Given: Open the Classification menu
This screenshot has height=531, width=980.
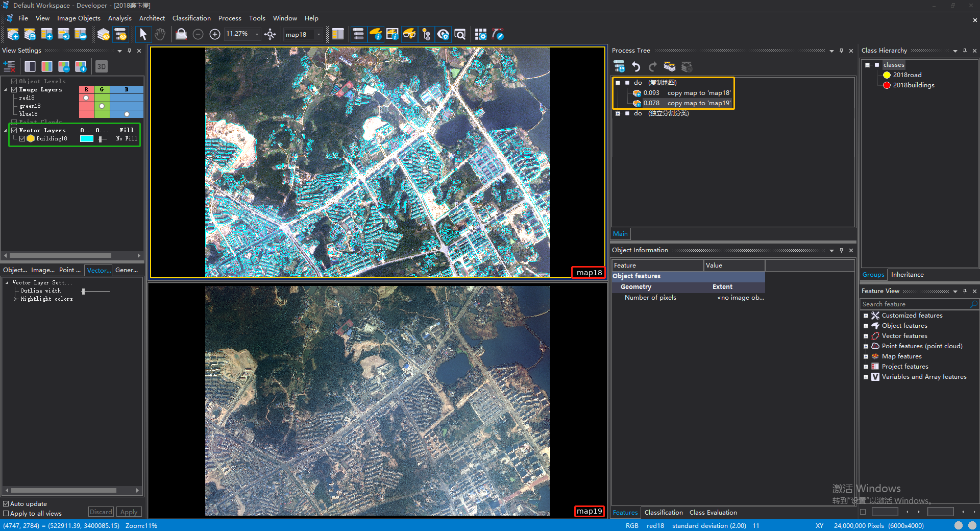Looking at the screenshot, I should 191,18.
